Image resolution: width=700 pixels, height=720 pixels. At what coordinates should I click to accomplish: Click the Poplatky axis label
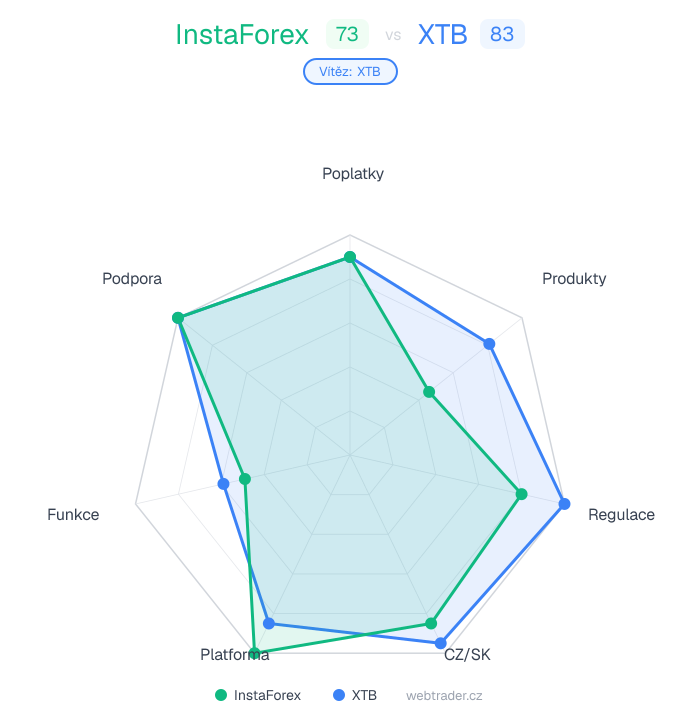(353, 173)
